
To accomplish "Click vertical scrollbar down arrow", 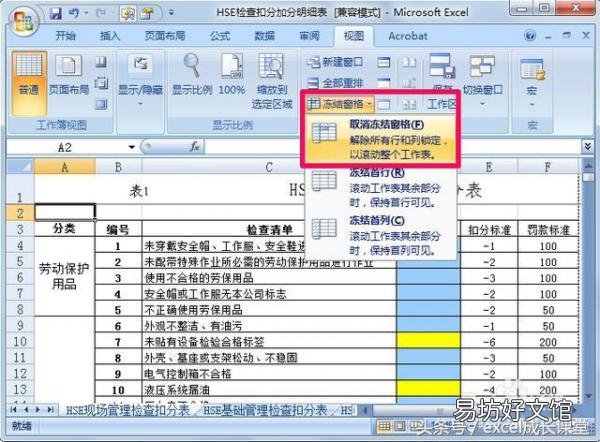I will (588, 396).
